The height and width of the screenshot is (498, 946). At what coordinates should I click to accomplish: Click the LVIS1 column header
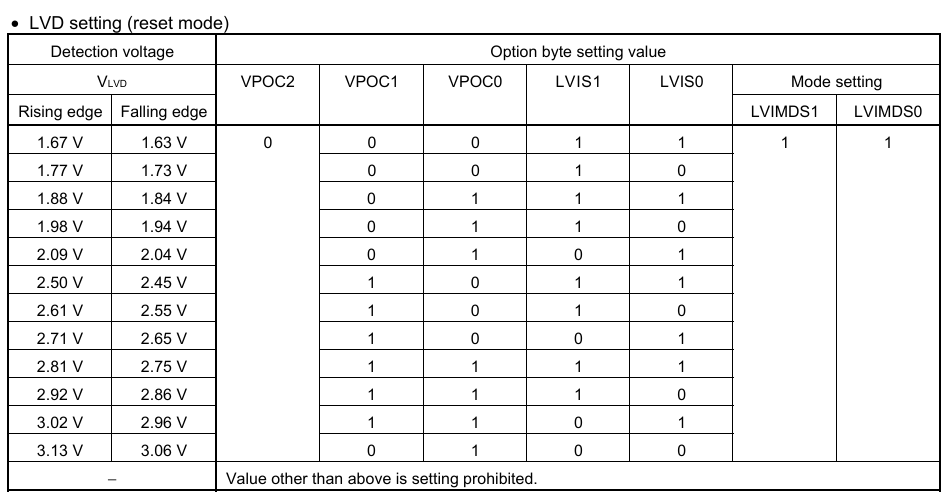578,81
